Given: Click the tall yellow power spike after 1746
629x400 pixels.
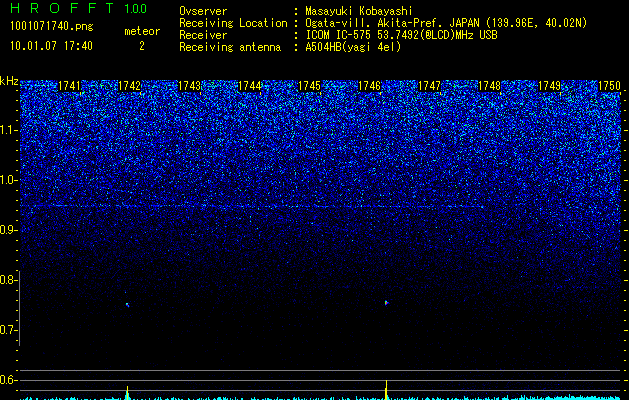Looking at the screenshot, I should pos(386,390).
